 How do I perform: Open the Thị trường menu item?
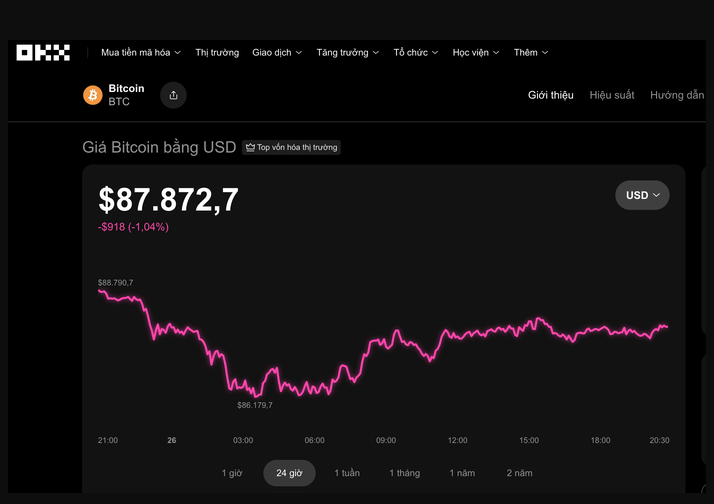coord(217,52)
